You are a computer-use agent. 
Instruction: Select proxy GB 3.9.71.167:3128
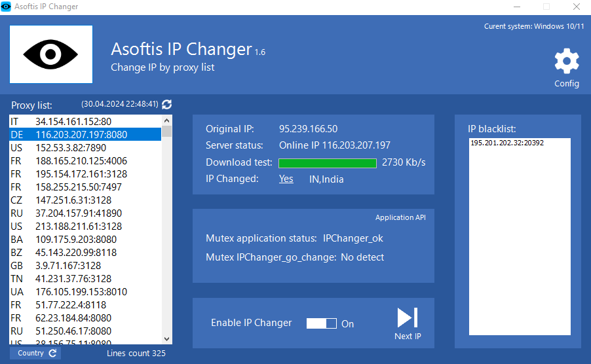85,266
